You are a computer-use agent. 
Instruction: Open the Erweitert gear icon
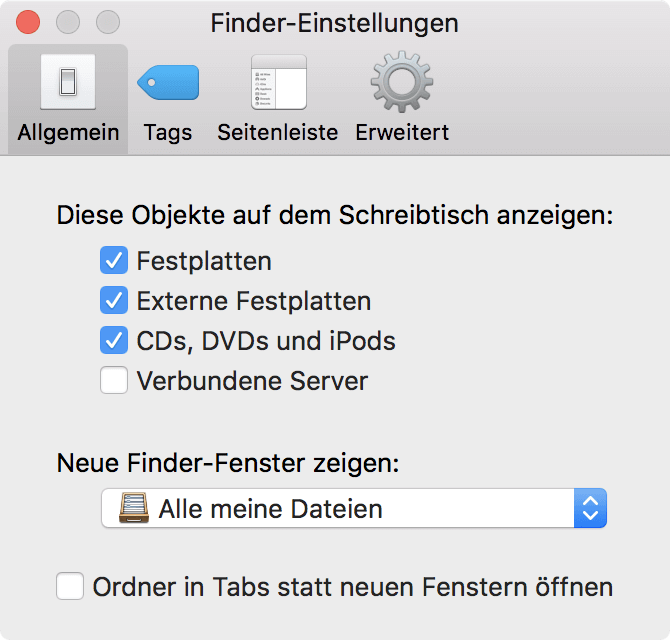click(x=402, y=82)
